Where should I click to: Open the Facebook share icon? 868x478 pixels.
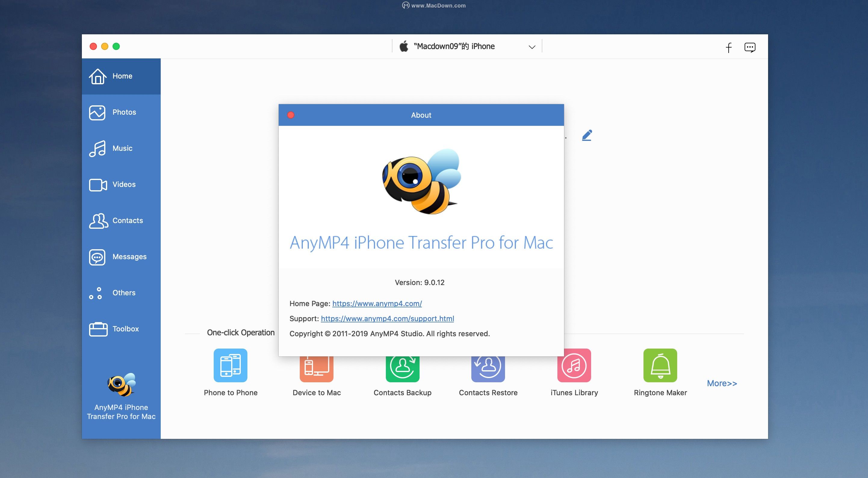click(728, 47)
